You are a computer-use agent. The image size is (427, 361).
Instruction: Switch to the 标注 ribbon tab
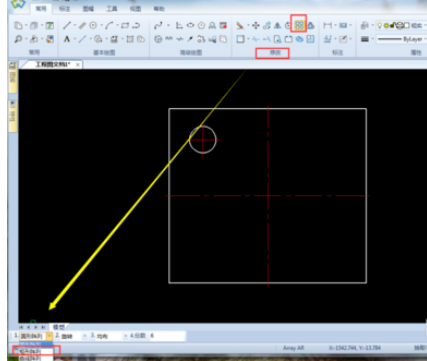(64, 9)
